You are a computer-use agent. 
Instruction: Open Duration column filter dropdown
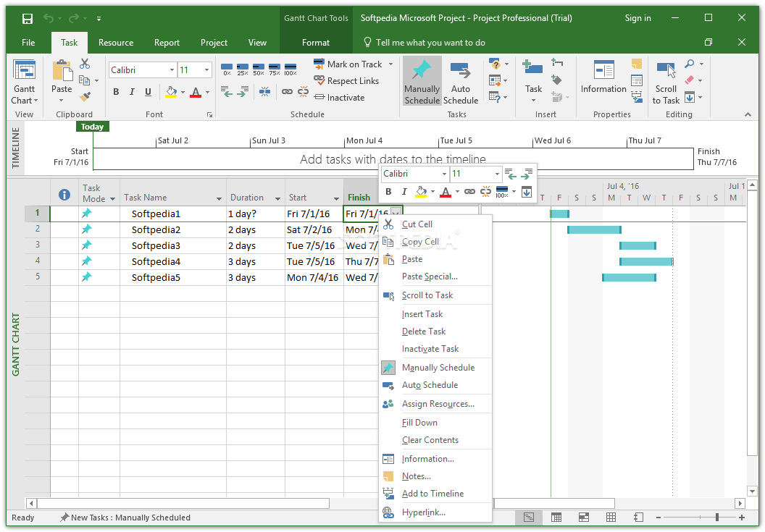[277, 198]
